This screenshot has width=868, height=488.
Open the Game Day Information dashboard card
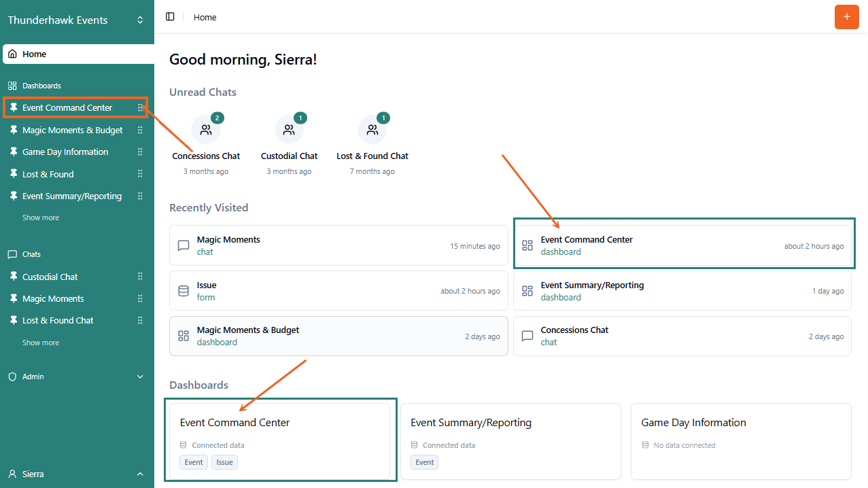740,440
